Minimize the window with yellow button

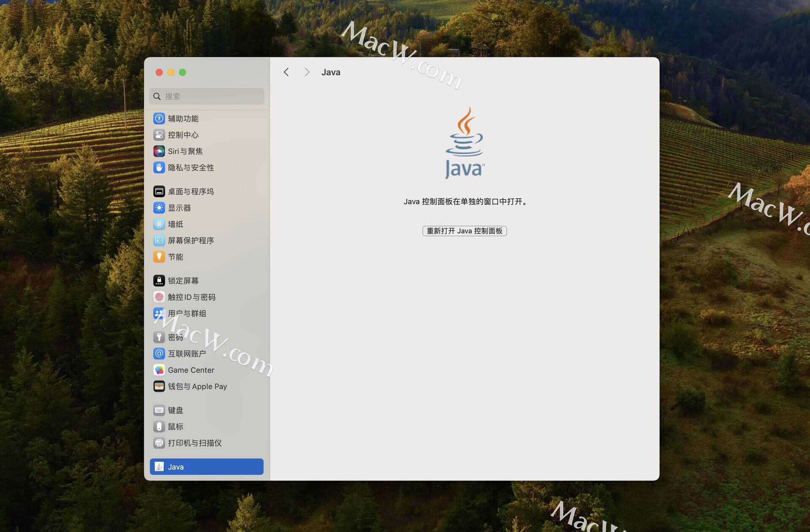pos(171,72)
